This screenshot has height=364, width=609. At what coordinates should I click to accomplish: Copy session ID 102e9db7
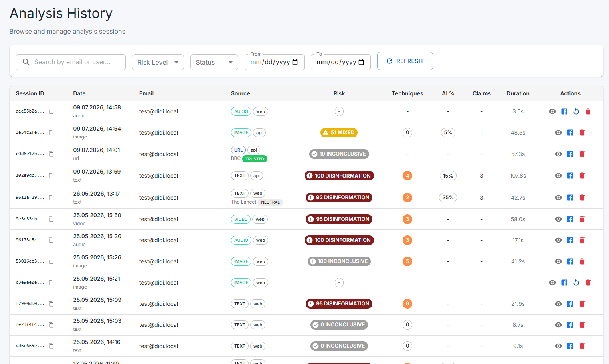[x=51, y=176]
